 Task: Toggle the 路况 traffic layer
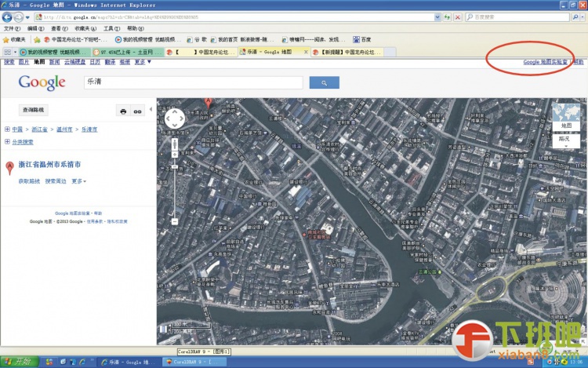tap(564, 138)
